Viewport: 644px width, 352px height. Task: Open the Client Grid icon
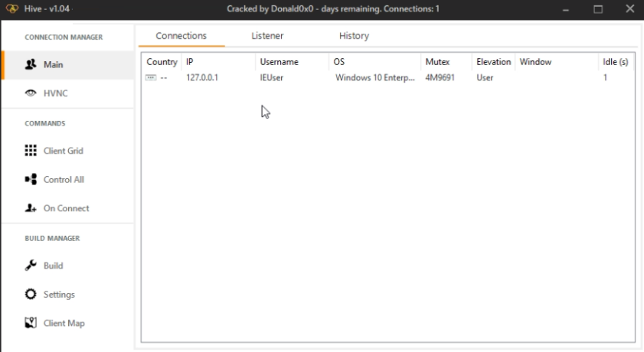pos(31,151)
